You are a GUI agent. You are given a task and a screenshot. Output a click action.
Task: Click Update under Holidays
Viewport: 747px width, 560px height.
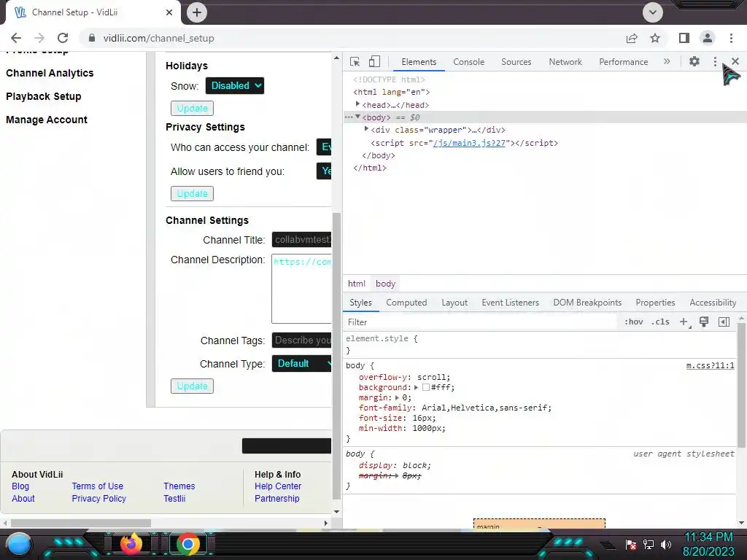pyautogui.click(x=192, y=108)
